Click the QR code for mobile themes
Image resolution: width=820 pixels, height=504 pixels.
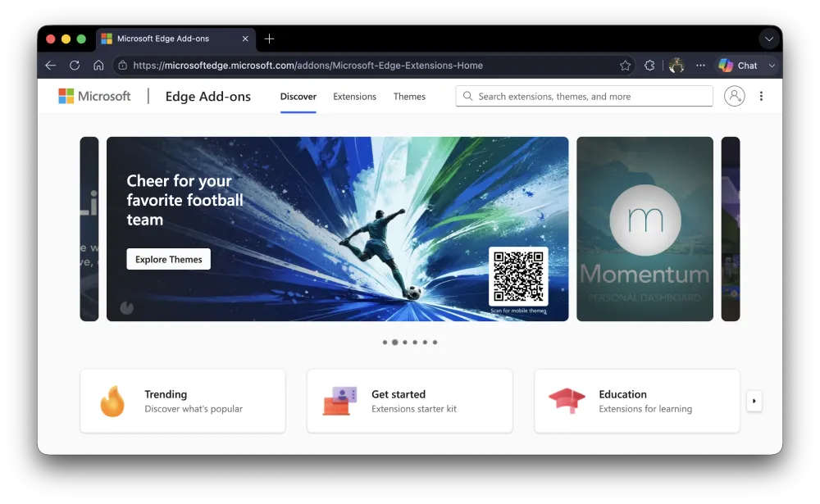(x=518, y=276)
